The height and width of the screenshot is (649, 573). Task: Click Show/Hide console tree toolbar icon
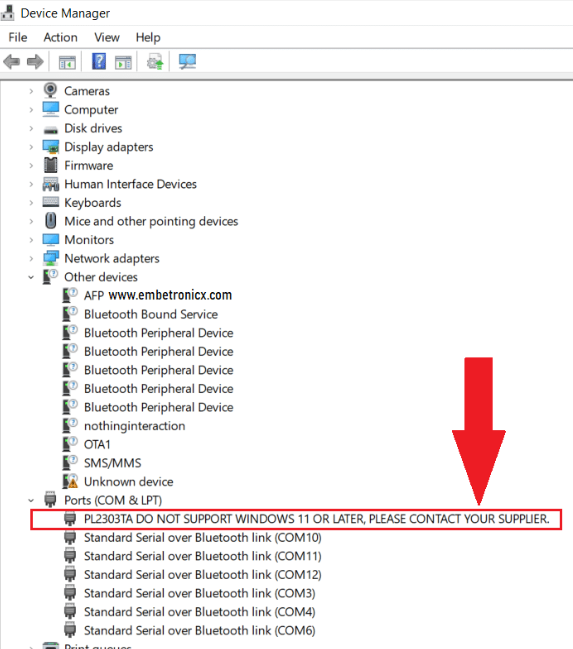click(67, 62)
